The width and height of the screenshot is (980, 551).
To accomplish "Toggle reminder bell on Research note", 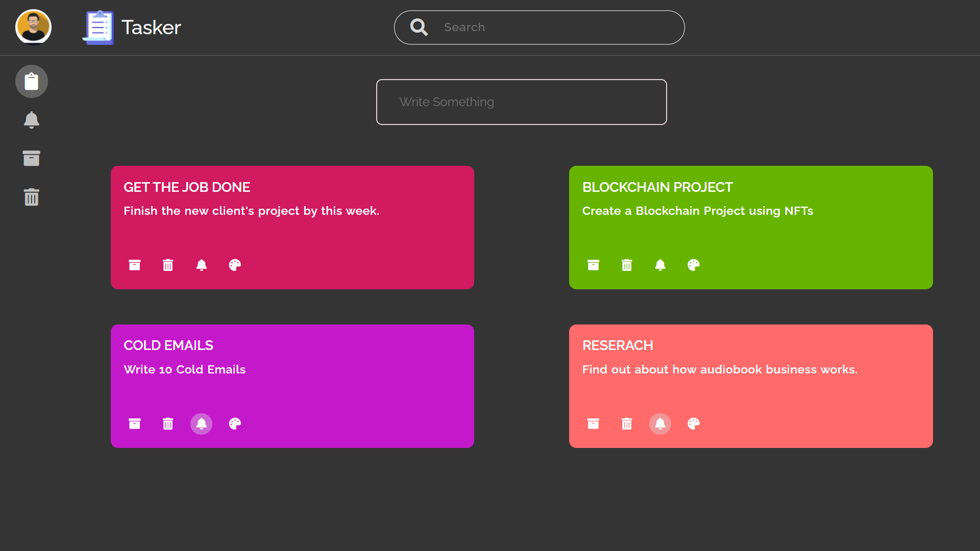I will [660, 423].
